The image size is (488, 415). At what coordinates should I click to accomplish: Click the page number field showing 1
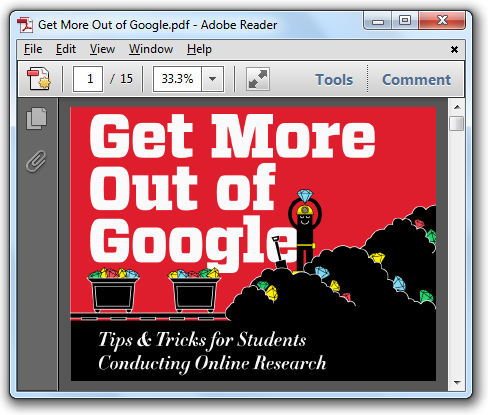pos(88,79)
